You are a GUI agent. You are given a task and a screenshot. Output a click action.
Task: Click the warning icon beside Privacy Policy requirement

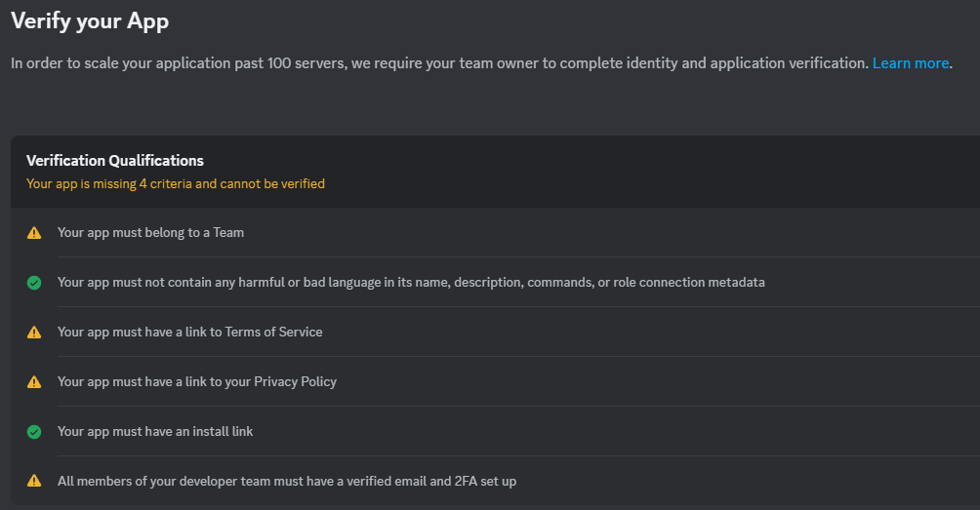click(x=34, y=382)
